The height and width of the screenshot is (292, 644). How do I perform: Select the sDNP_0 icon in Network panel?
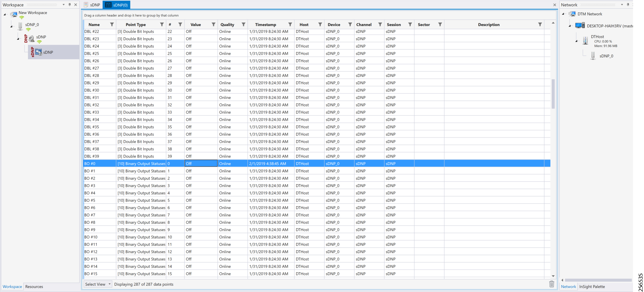tap(593, 56)
